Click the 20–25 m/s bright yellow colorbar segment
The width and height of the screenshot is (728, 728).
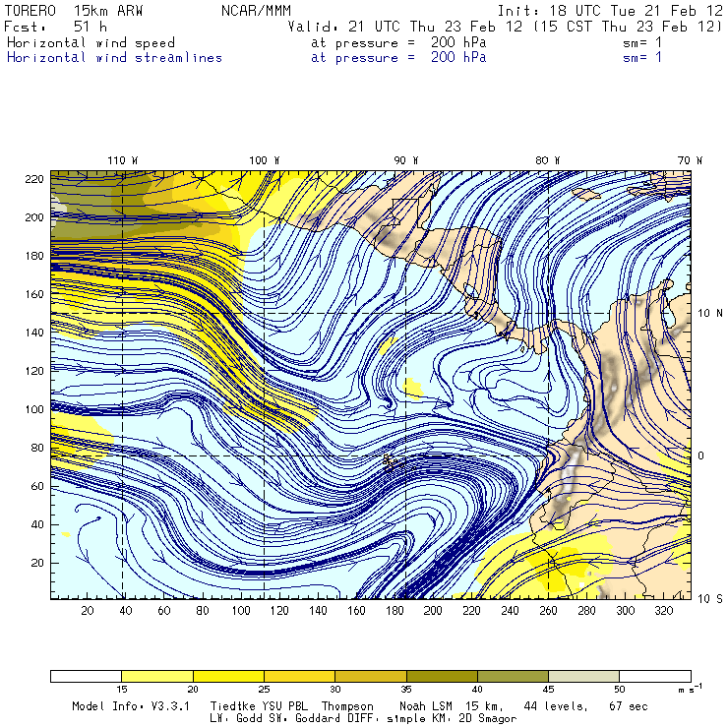pos(228,676)
